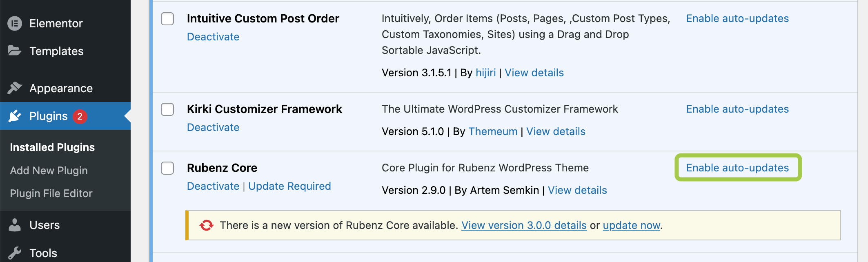Click the red update-available refresh icon

(207, 225)
